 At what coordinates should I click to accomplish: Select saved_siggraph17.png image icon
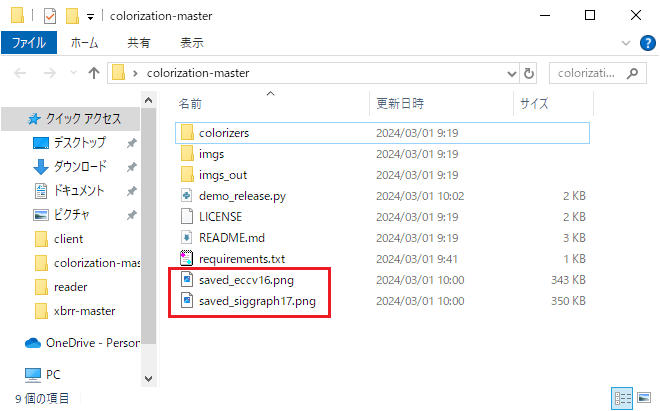click(x=187, y=301)
